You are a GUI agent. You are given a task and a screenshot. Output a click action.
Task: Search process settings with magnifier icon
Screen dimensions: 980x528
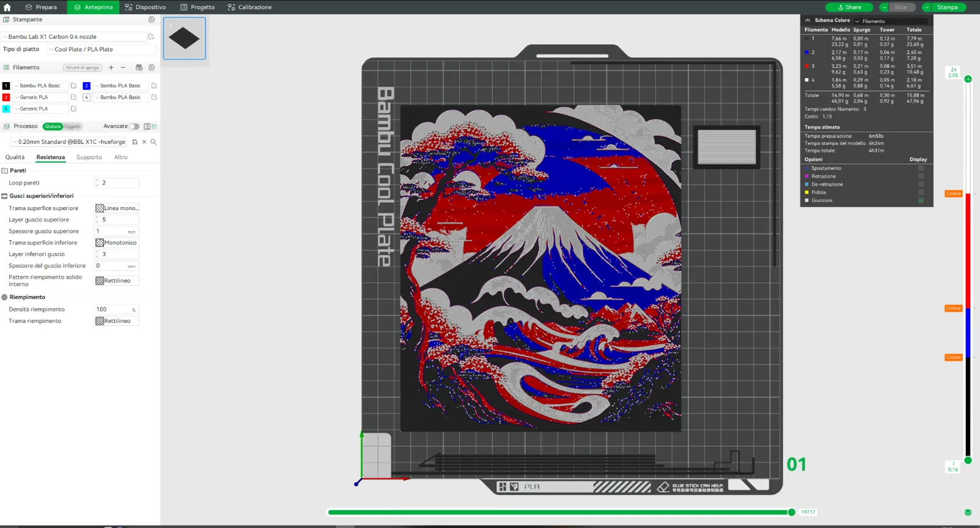[154, 142]
